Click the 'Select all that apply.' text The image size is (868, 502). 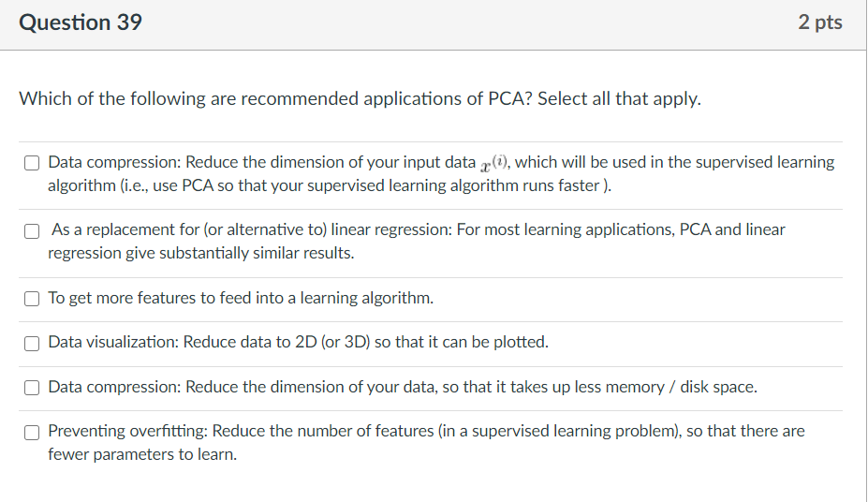(x=620, y=98)
